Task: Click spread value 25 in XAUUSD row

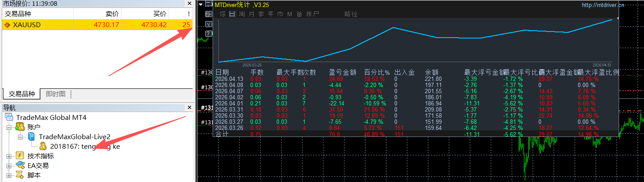Action: tap(186, 25)
